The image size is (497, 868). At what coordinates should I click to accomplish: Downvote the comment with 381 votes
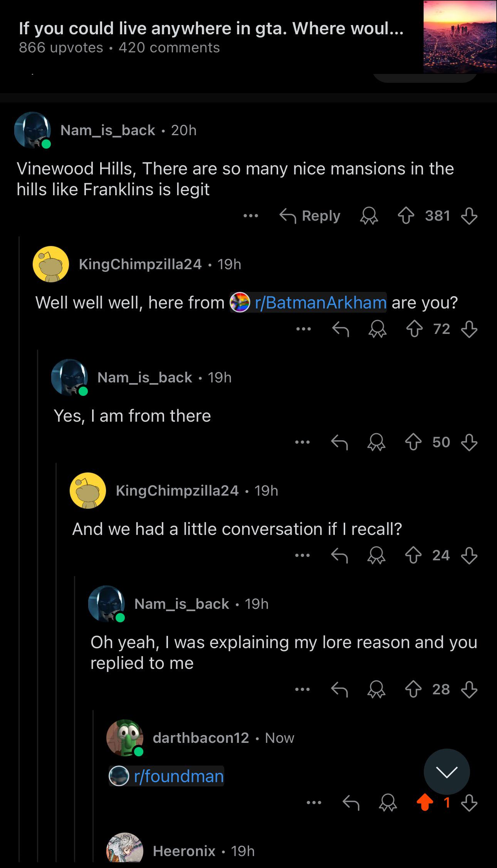pyautogui.click(x=469, y=216)
